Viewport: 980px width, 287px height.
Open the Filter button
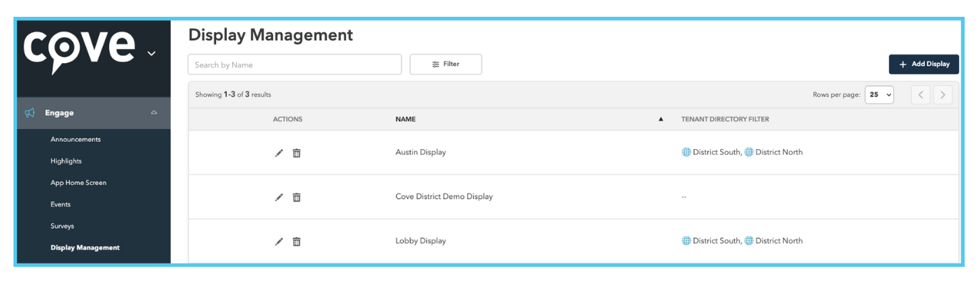446,64
